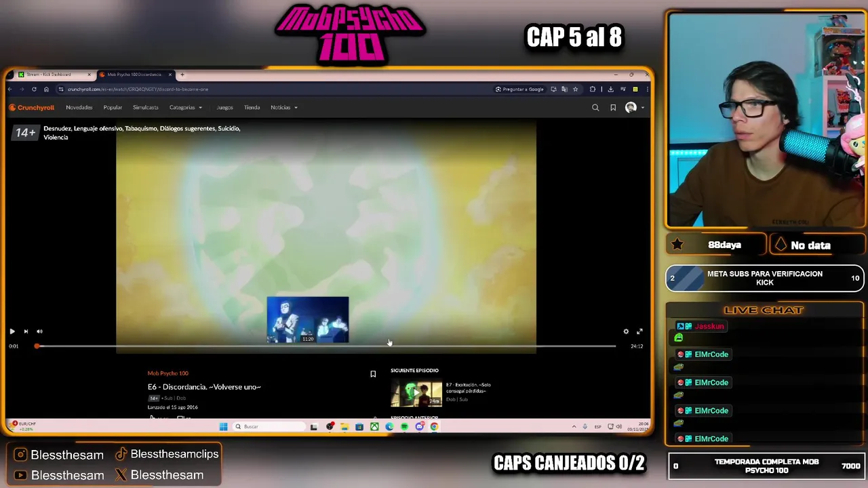Click the SIGUIENTE EPISODIO heading
868x488 pixels.
click(414, 370)
